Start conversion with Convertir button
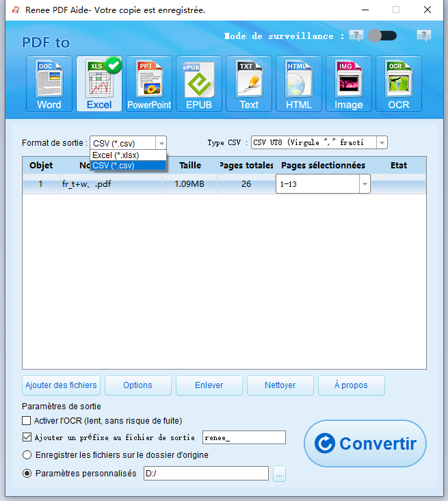Screen dimensions: 448x501 365,444
